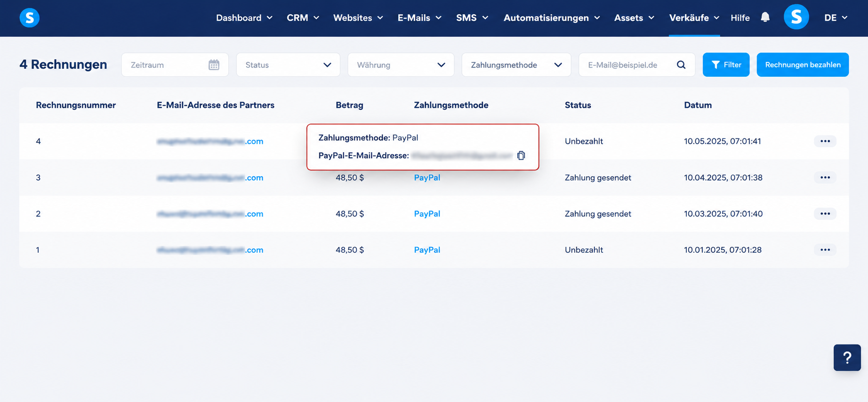The image size is (868, 402).
Task: Click the Rechnungsnummer column header
Action: (76, 105)
